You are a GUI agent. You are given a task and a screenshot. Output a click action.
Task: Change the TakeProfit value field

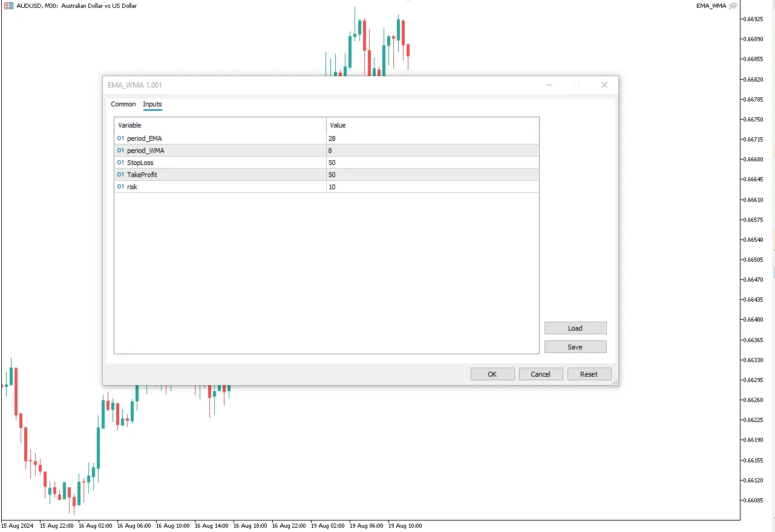[x=432, y=175]
